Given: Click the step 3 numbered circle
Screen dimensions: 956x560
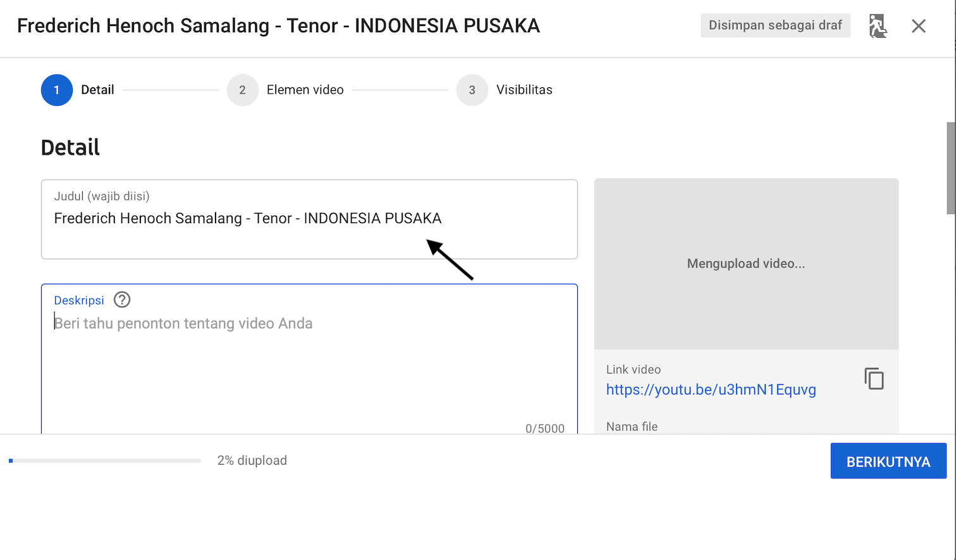Looking at the screenshot, I should [x=472, y=90].
